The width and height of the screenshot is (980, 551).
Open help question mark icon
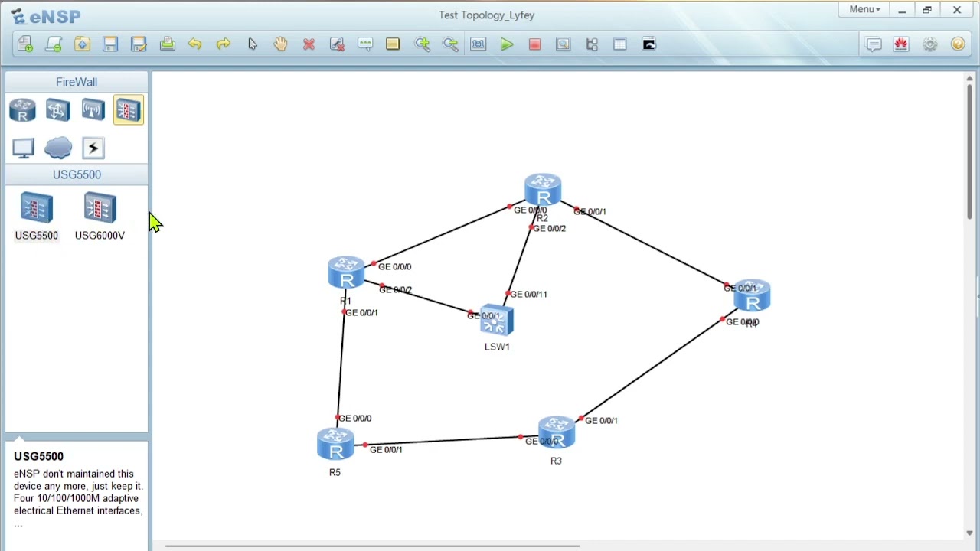(x=958, y=44)
